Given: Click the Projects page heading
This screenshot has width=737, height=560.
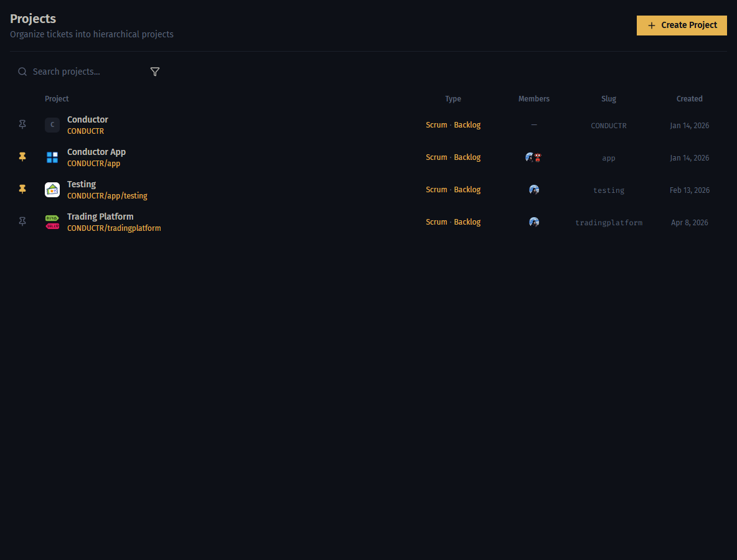Looking at the screenshot, I should (33, 19).
